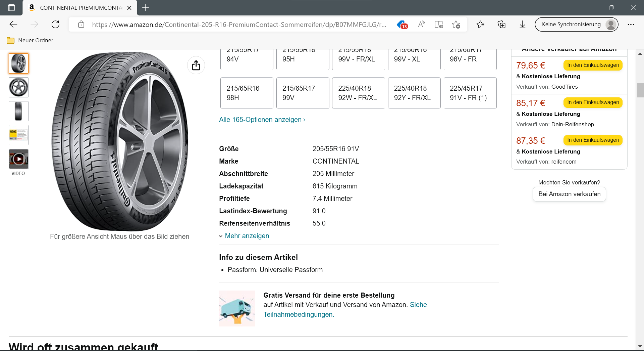This screenshot has width=644, height=351.
Task: Open the Collections icon in toolbar
Action: pyautogui.click(x=501, y=25)
